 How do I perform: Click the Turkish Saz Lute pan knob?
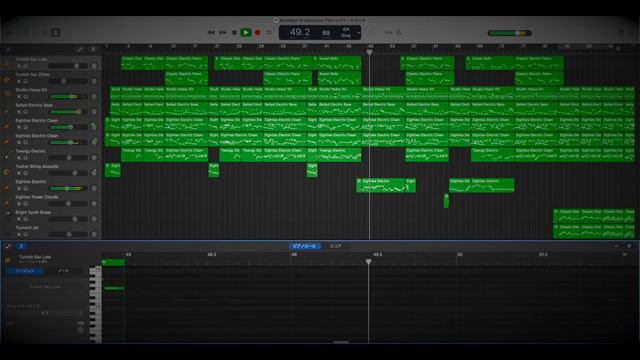94,66
